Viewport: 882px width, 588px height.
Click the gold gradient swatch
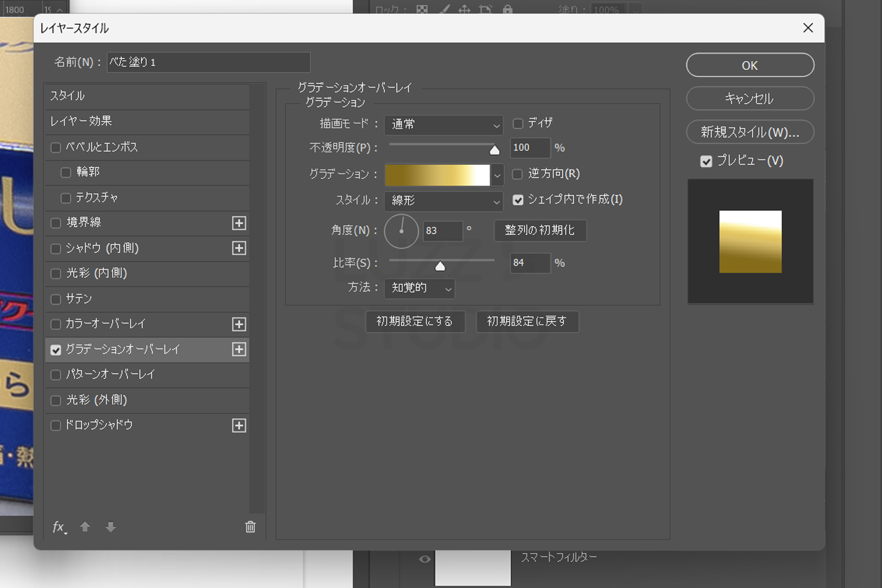(x=437, y=175)
